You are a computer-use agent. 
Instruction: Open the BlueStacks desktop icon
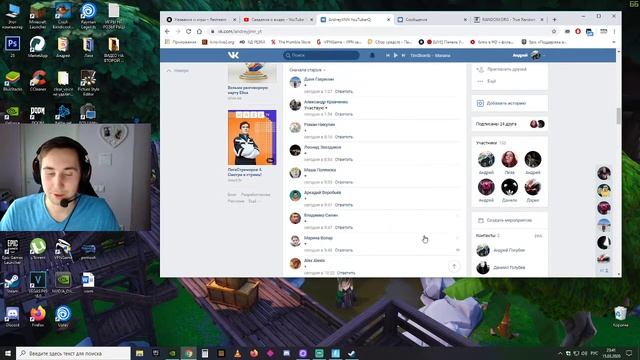click(12, 80)
